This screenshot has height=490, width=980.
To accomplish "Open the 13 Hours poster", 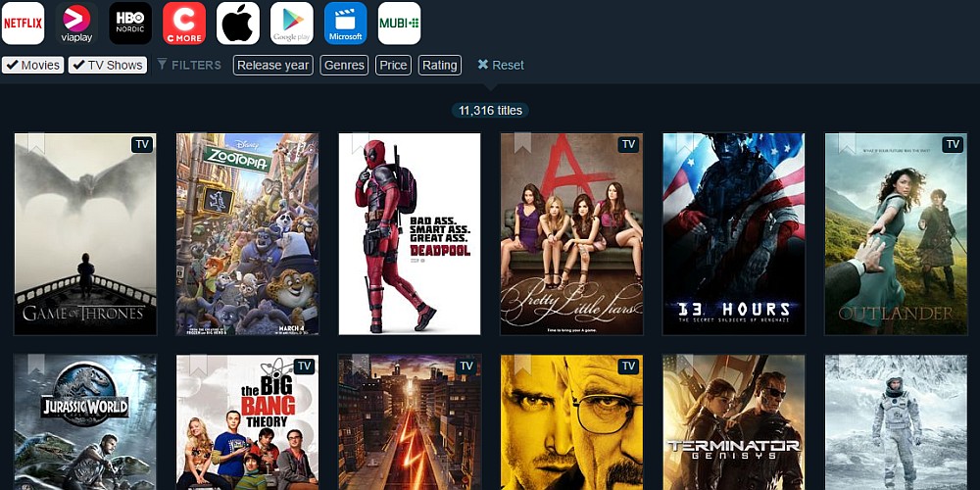I will (x=734, y=234).
